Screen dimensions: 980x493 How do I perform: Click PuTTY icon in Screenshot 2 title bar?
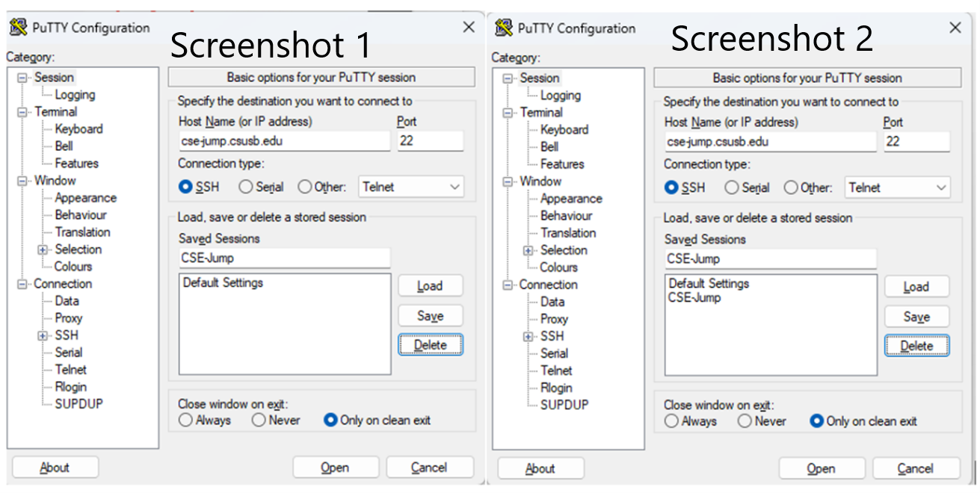[x=505, y=28]
